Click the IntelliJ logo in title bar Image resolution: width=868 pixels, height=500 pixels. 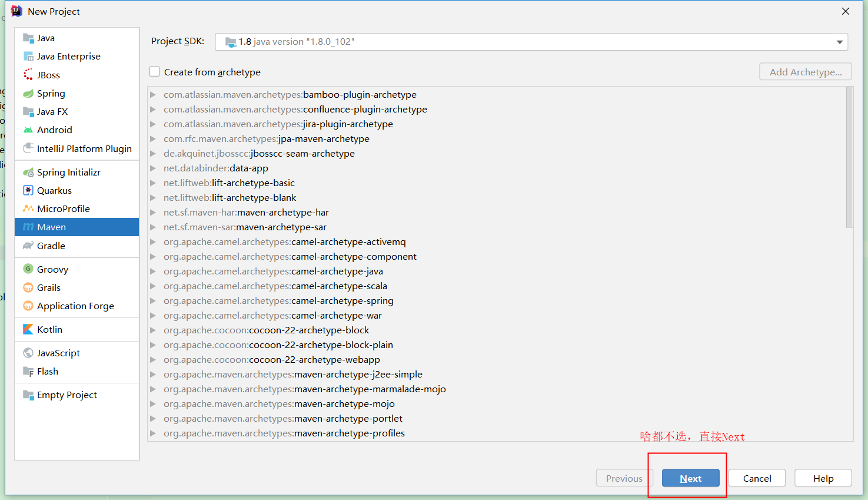16,11
